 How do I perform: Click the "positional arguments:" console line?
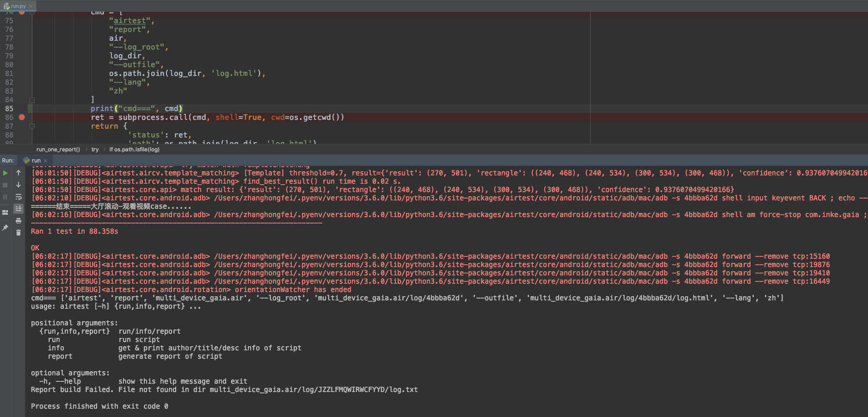point(74,323)
